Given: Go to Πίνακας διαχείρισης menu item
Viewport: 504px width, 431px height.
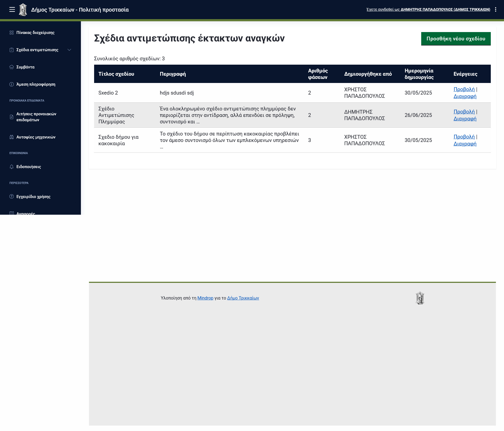Looking at the screenshot, I should (35, 33).
